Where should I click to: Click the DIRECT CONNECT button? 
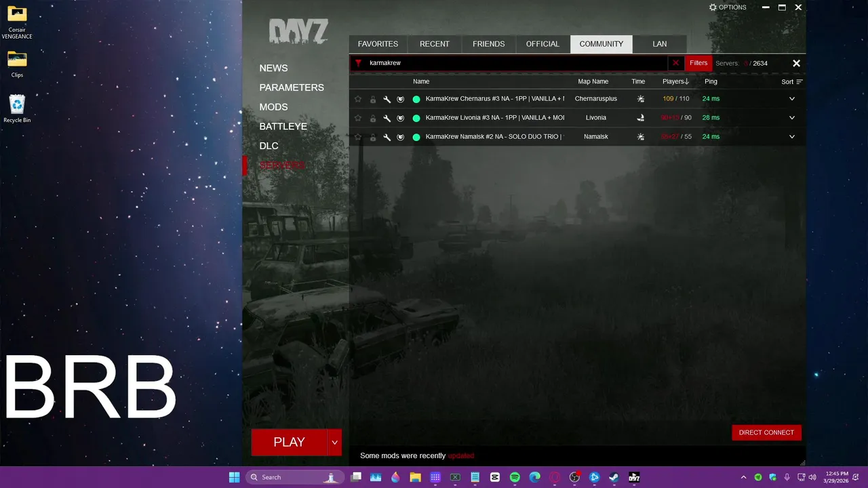(766, 432)
